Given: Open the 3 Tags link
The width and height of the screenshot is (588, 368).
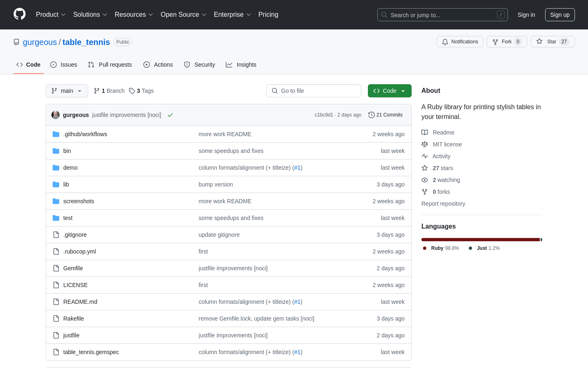Looking at the screenshot, I should [141, 91].
